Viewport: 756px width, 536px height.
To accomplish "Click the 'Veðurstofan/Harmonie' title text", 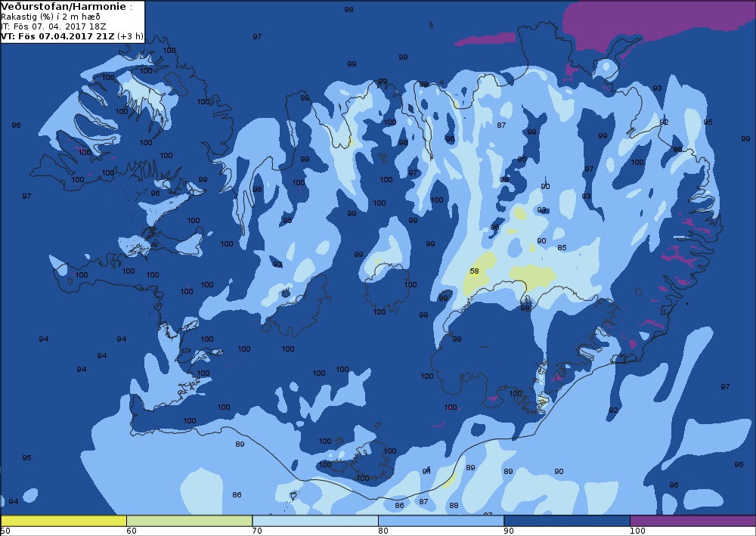I will coord(64,7).
